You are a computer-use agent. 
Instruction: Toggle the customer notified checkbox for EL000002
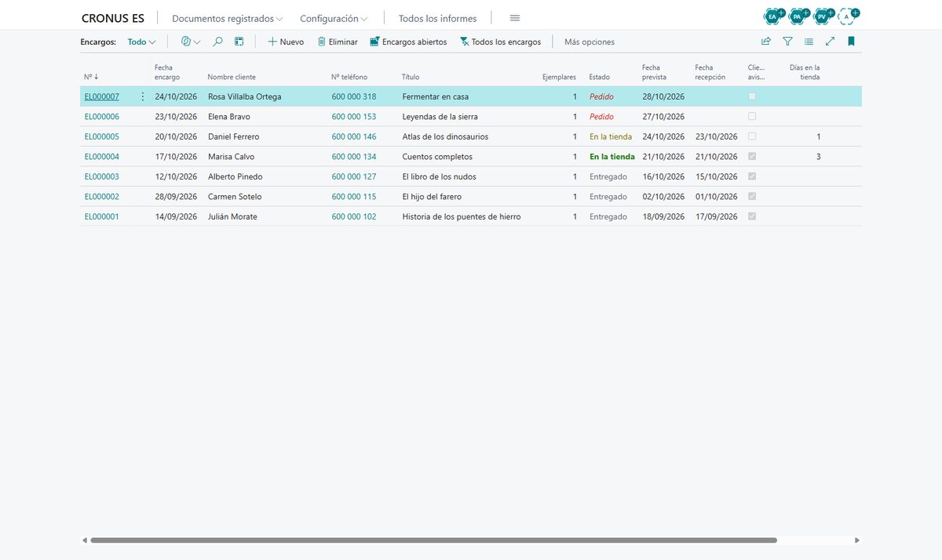752,196
